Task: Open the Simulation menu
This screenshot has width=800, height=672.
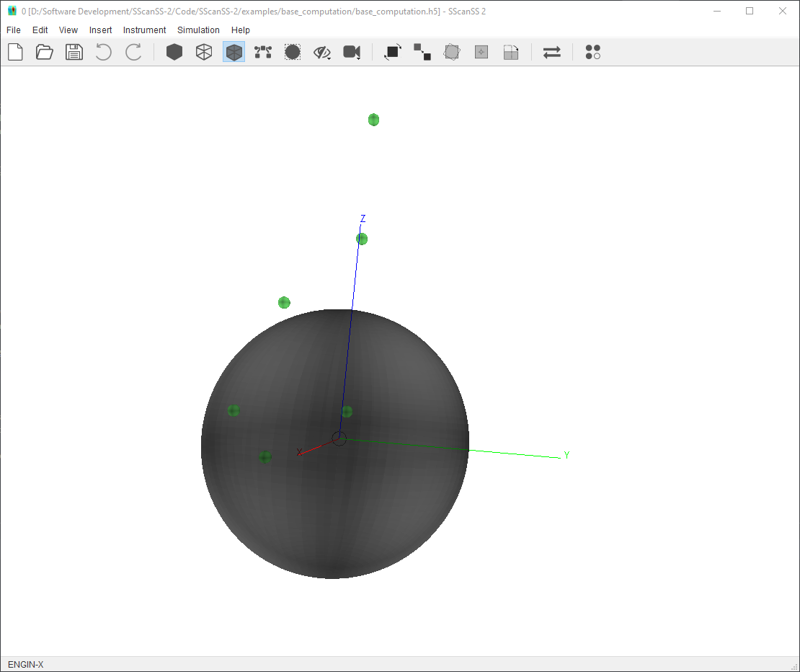Action: (x=198, y=30)
